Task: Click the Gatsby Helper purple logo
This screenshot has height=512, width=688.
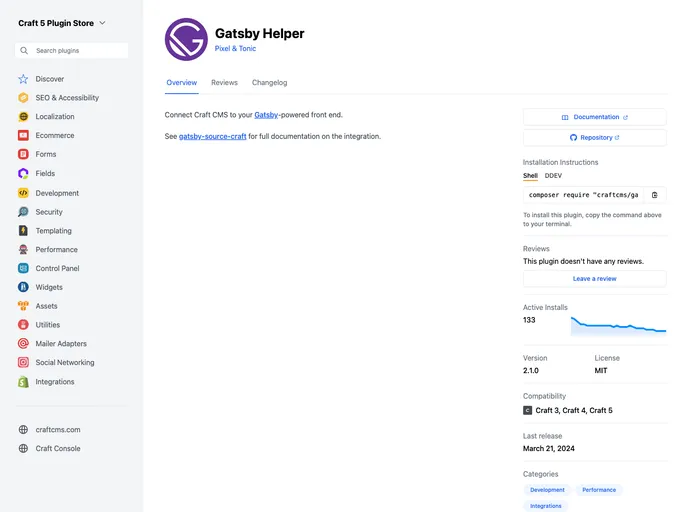Action: (186, 39)
